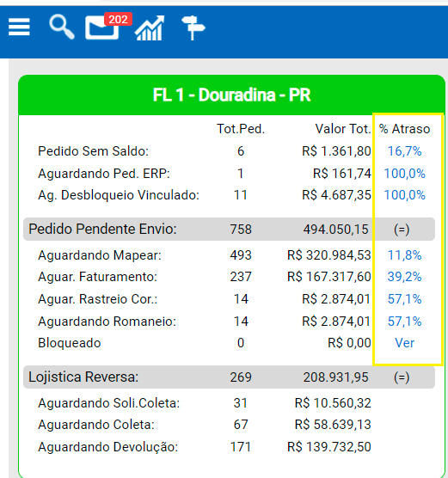Open 100,0% delay for Ag. Desbloqueio Vinculado

point(404,195)
